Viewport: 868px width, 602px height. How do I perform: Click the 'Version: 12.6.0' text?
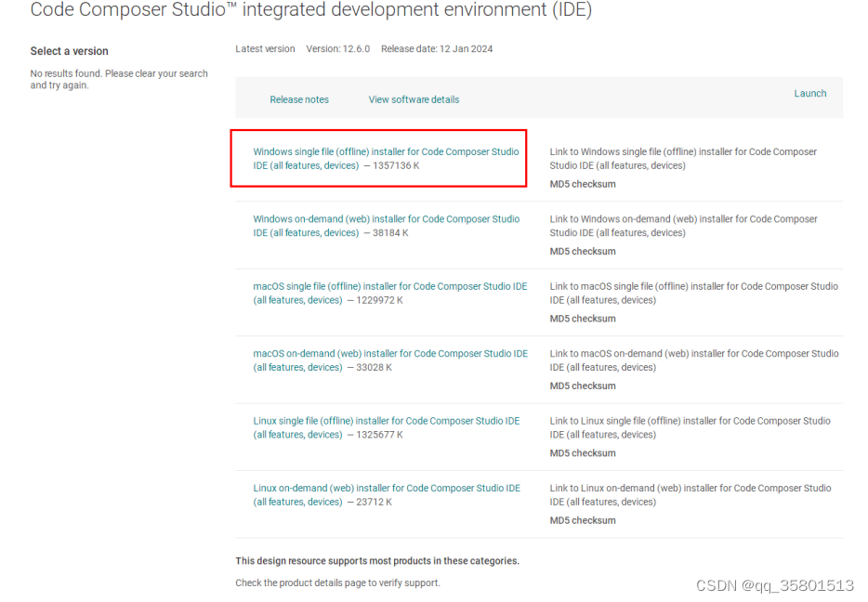337,48
